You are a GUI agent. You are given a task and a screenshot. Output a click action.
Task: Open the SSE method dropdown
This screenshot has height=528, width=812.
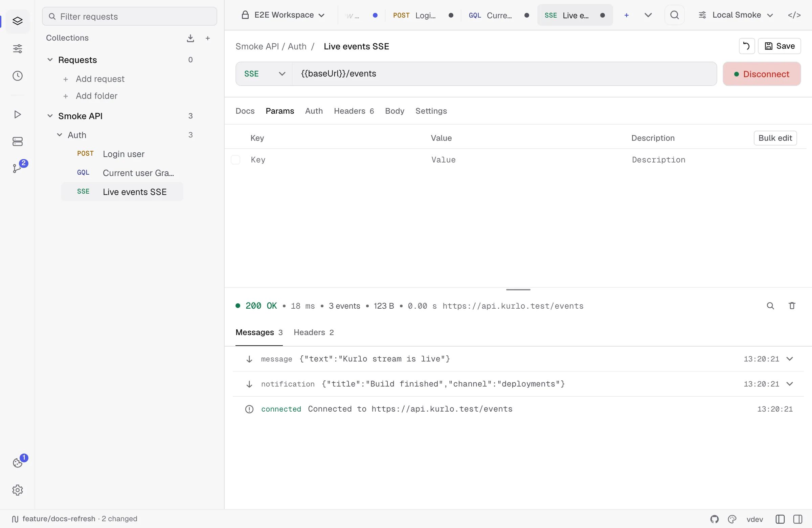click(x=265, y=74)
